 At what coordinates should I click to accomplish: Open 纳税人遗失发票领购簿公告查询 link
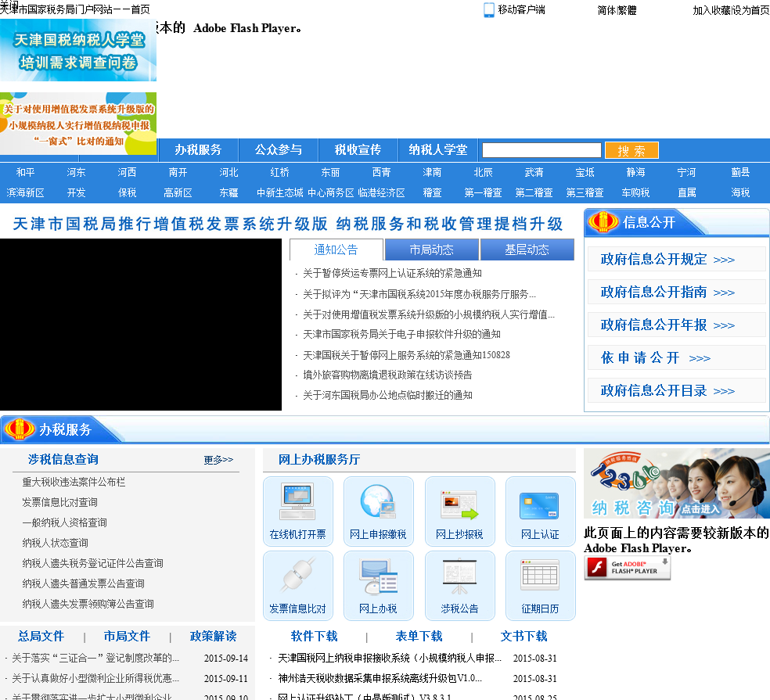tap(88, 604)
